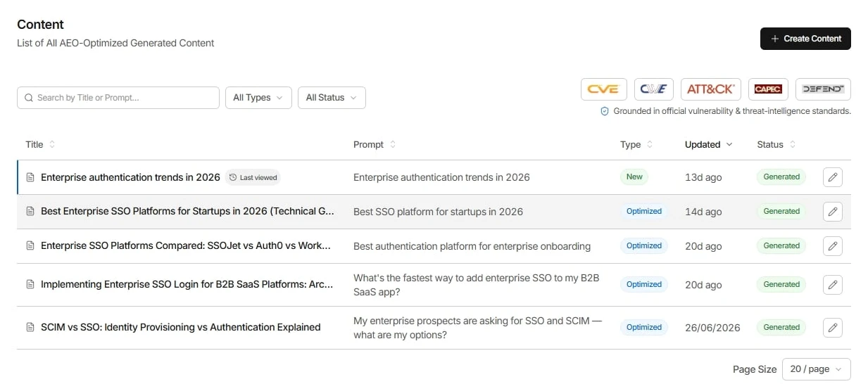This screenshot has height=384, width=868.
Task: Click document icon for Enterprise SSO Platforms Compared row
Action: (x=30, y=246)
